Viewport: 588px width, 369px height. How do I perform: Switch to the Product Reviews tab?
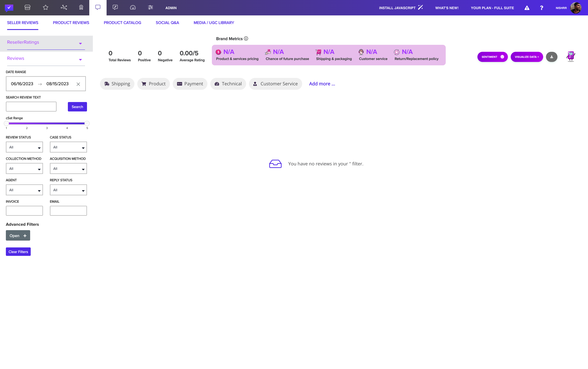point(71,23)
